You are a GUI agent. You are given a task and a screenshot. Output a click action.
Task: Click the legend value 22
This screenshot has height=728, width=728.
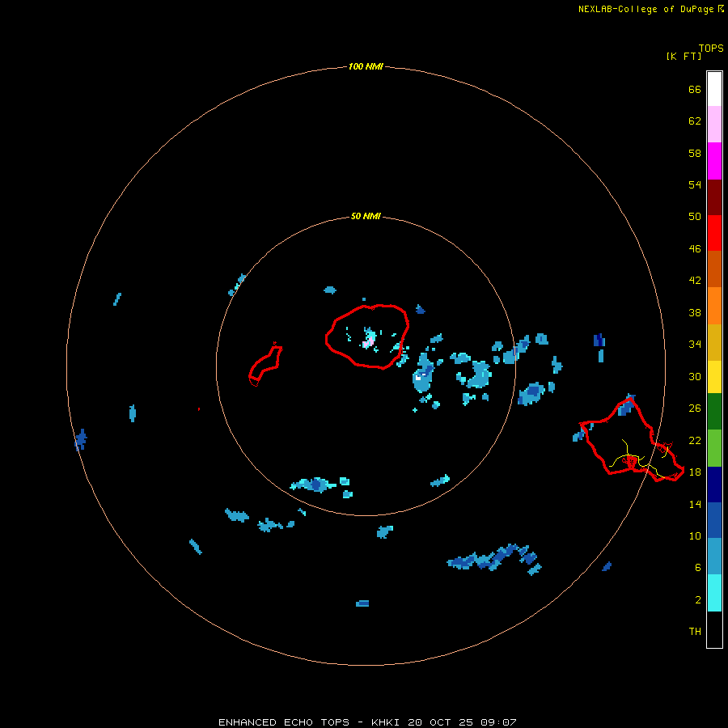pos(695,440)
